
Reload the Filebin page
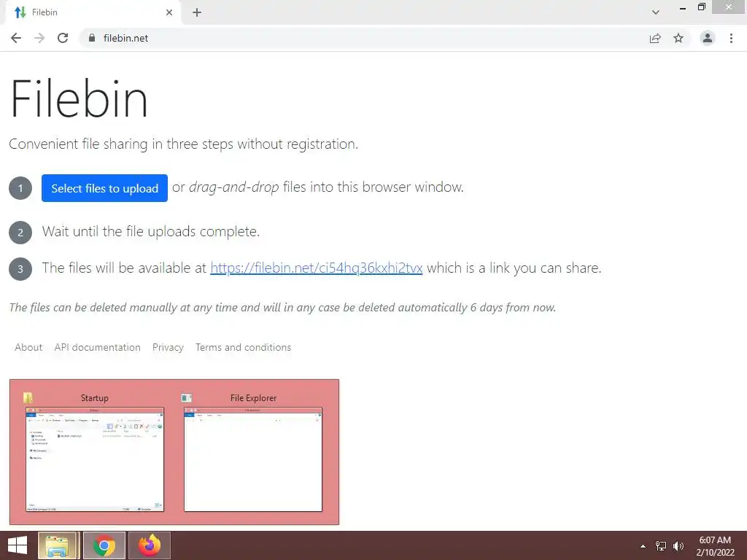[x=63, y=38]
